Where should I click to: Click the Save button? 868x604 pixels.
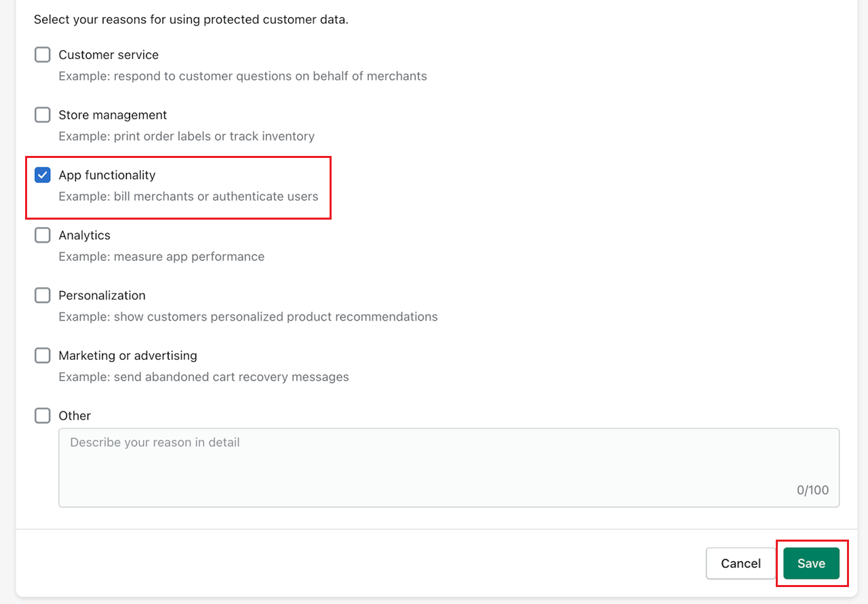click(x=811, y=563)
